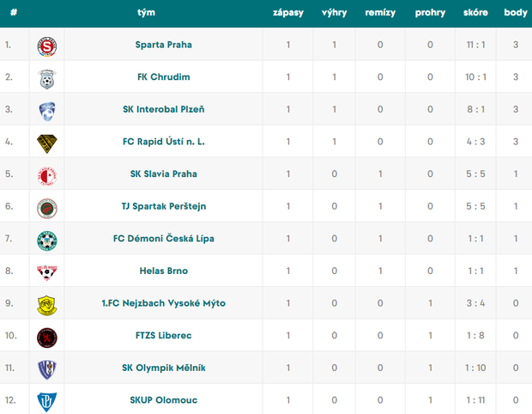Viewport: 532px width, 414px height.
Task: Click the score '11 : 1' for Sparta Praha
Action: pos(475,45)
